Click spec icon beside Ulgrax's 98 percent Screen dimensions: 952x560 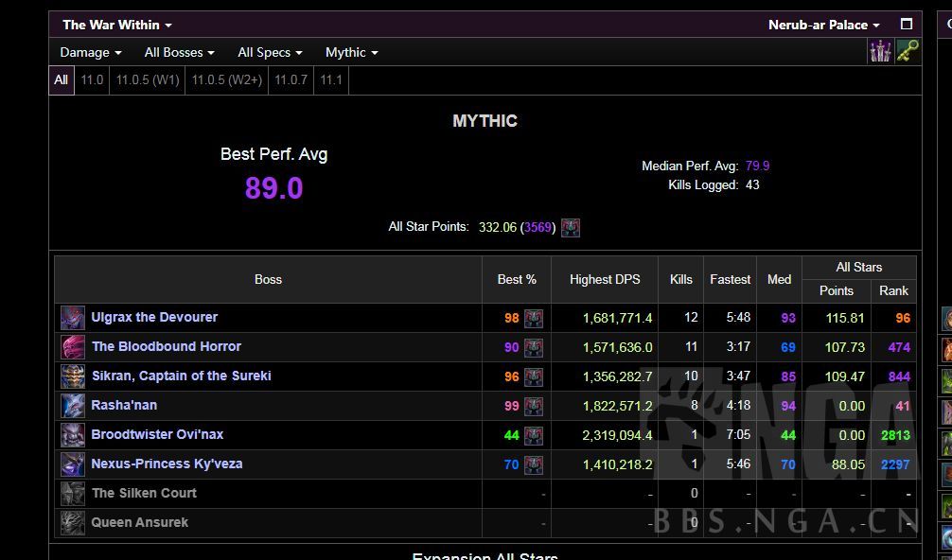point(534,319)
